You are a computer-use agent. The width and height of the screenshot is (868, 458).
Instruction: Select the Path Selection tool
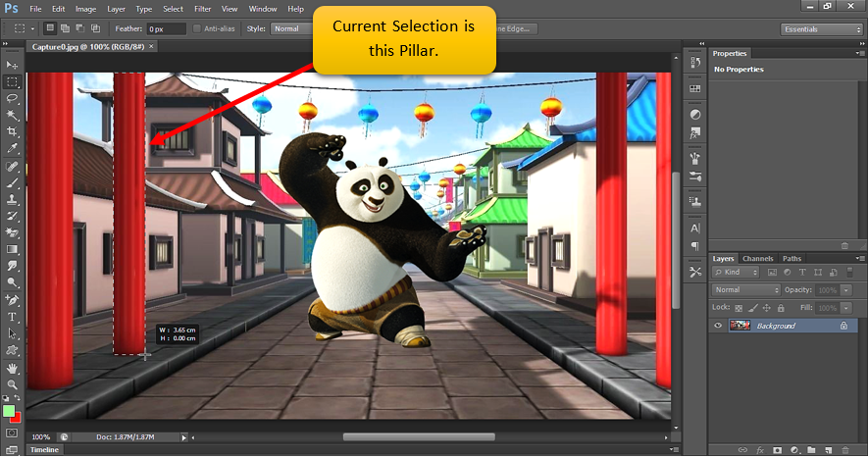pos(12,334)
